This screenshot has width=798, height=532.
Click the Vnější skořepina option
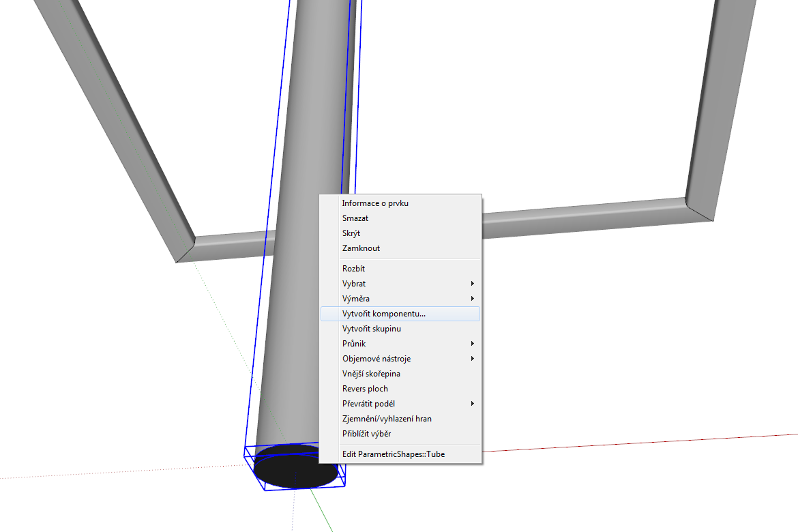(371, 374)
